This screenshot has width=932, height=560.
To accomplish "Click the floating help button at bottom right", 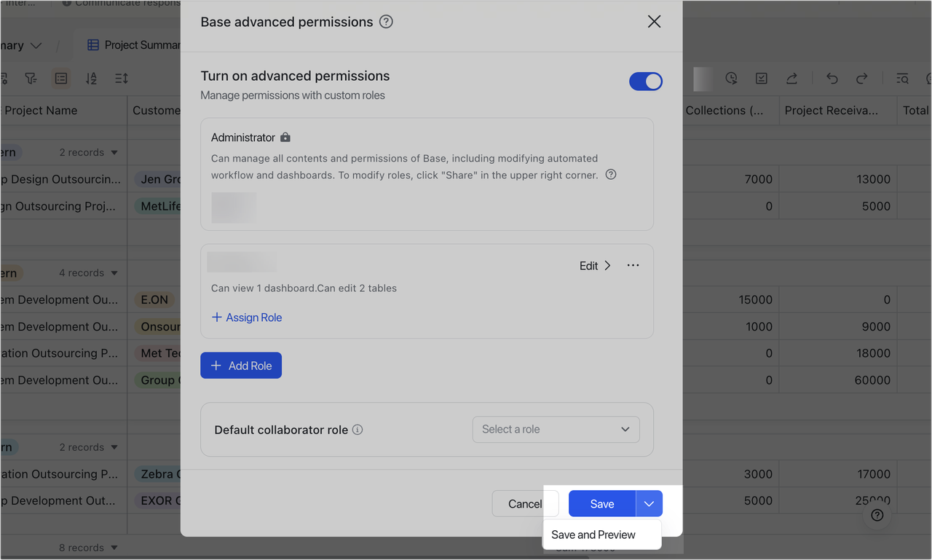I will tap(877, 515).
